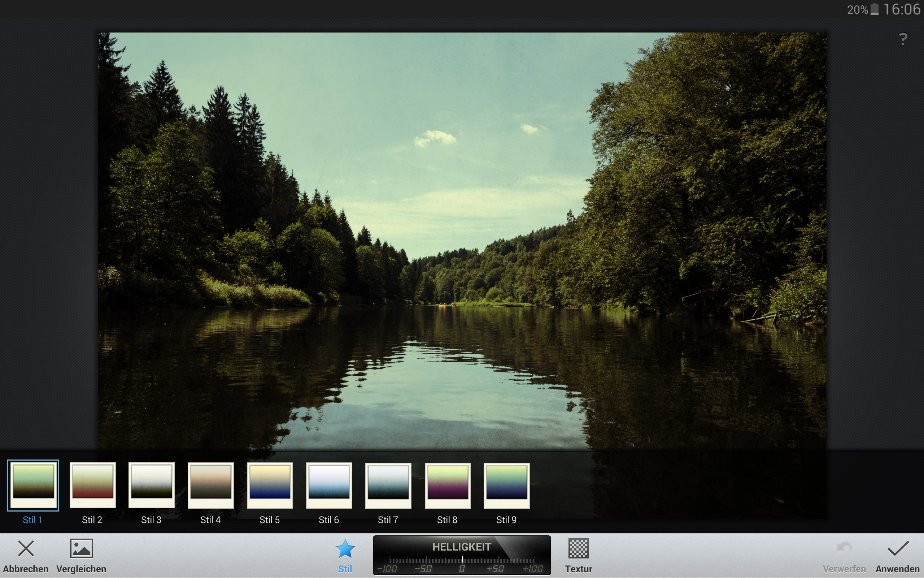Choose the Stil 6 light blue preset
Viewport: 924px width, 578px height.
329,485
